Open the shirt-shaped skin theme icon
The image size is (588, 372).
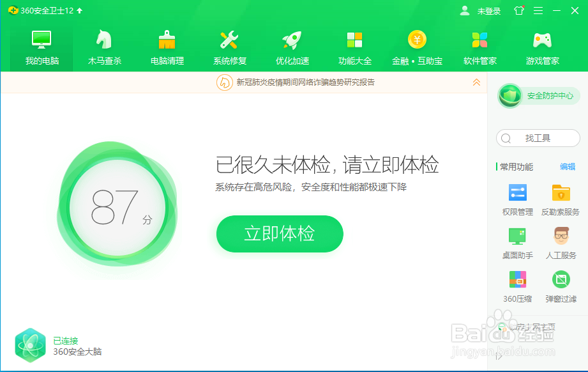[x=518, y=10]
